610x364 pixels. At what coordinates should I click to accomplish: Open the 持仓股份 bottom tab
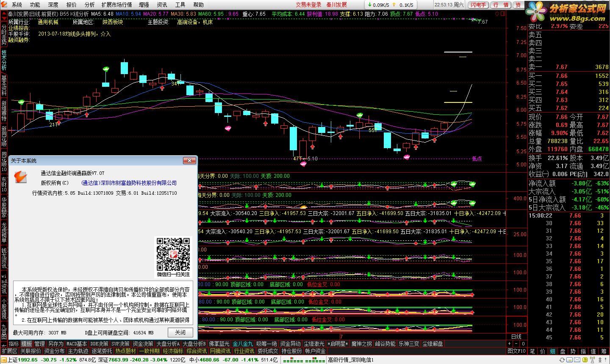[x=292, y=351]
